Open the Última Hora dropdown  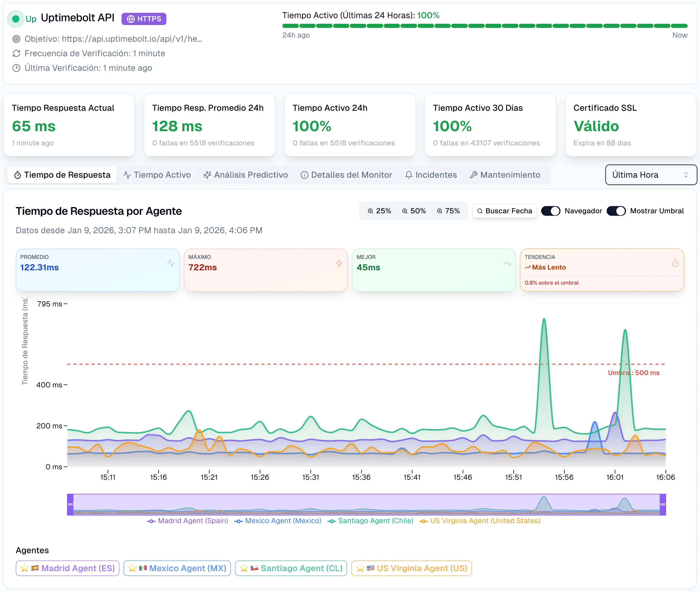click(x=651, y=175)
